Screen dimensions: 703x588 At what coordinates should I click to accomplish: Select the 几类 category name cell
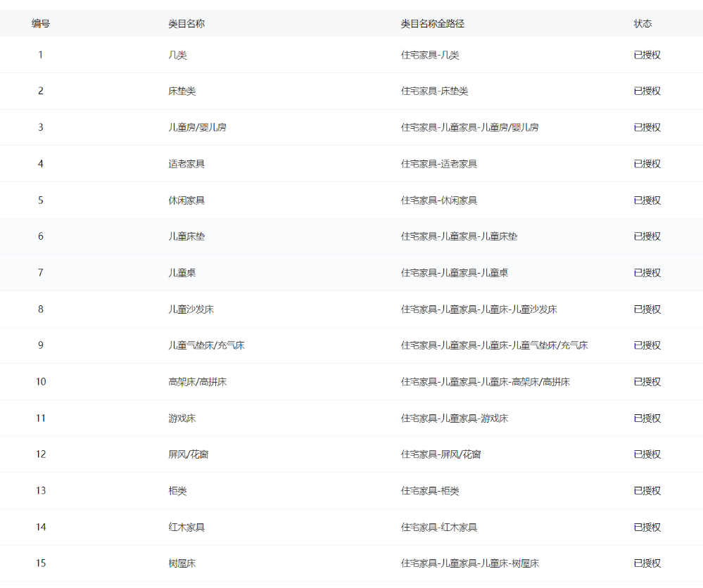pos(177,55)
